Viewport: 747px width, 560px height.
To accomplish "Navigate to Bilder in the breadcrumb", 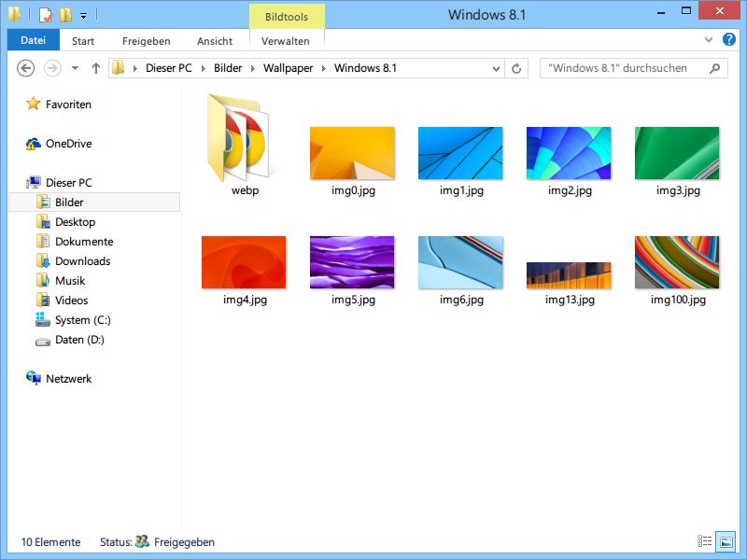I will click(x=228, y=68).
